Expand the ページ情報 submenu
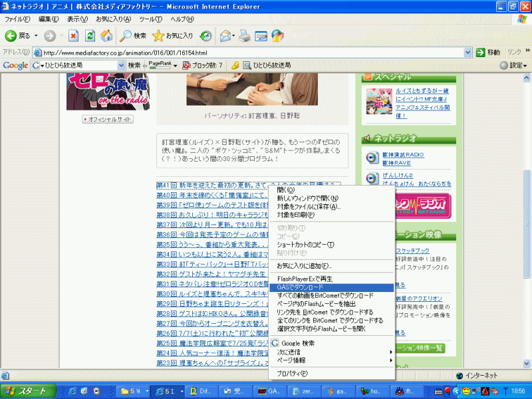 point(332,360)
